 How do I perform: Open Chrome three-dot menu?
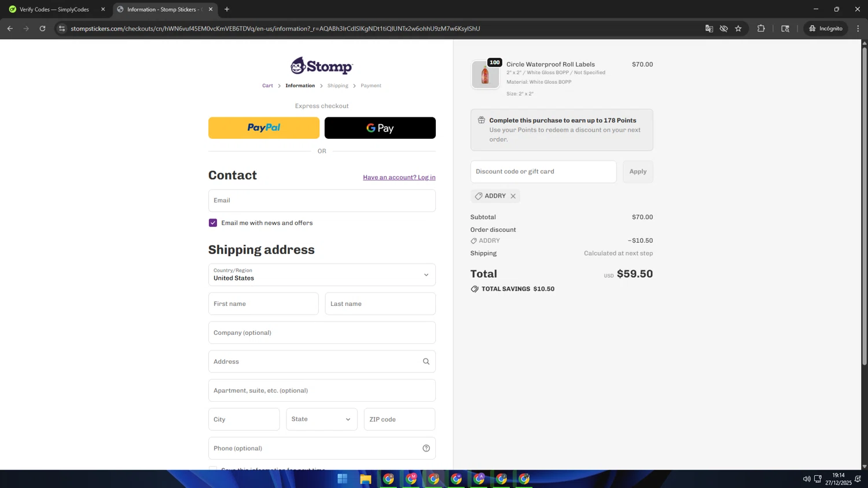pyautogui.click(x=858, y=28)
